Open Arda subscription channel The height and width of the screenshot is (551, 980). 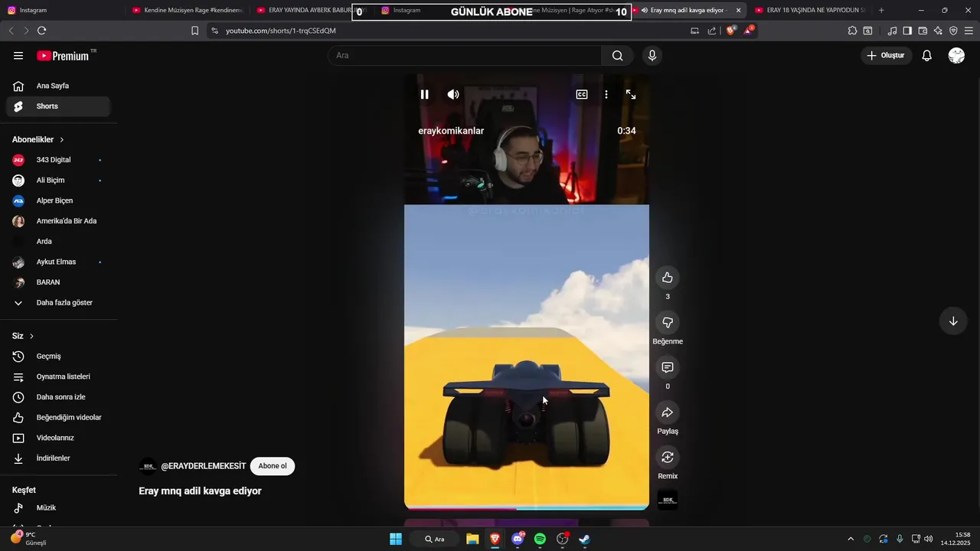coord(58,241)
